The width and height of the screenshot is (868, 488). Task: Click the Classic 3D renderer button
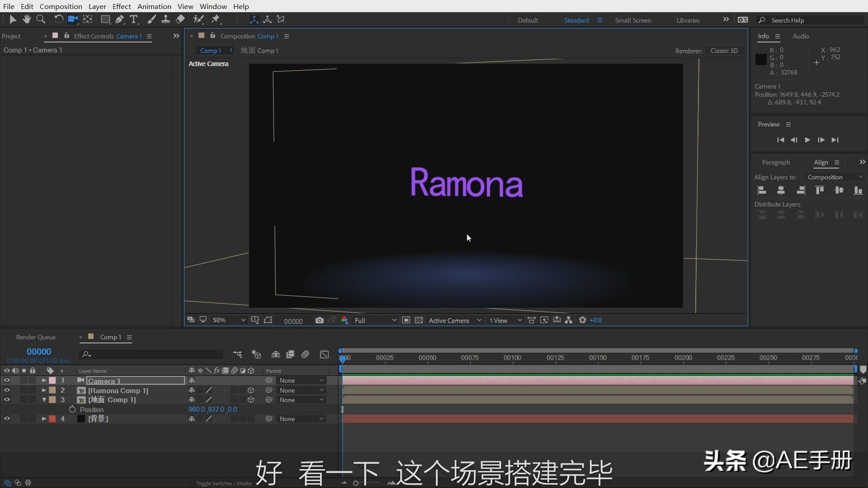[724, 51]
